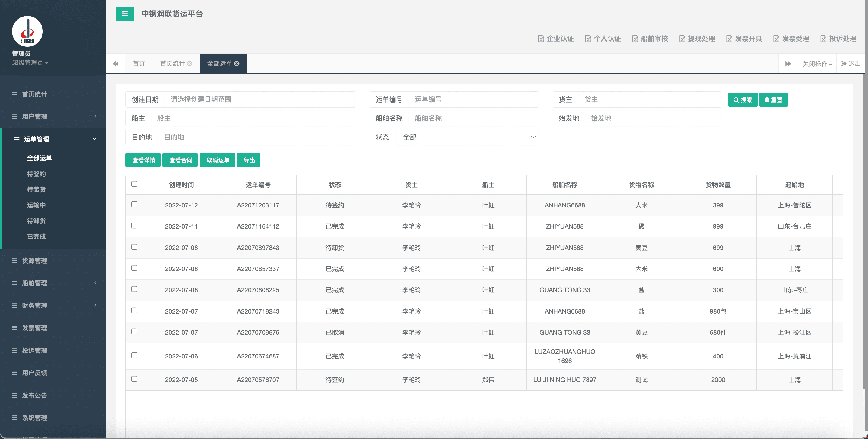Click the 货源管理 sidebar menu icon
Viewport: 868px width, 439px height.
point(15,261)
